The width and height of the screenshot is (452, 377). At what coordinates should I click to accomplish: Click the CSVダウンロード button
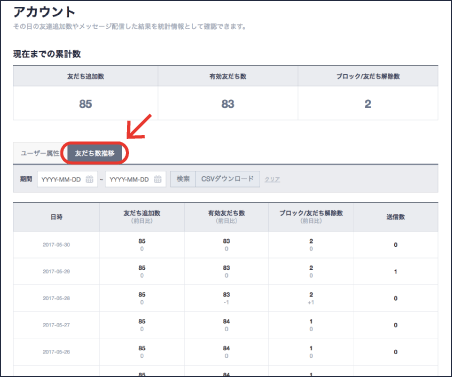(228, 179)
